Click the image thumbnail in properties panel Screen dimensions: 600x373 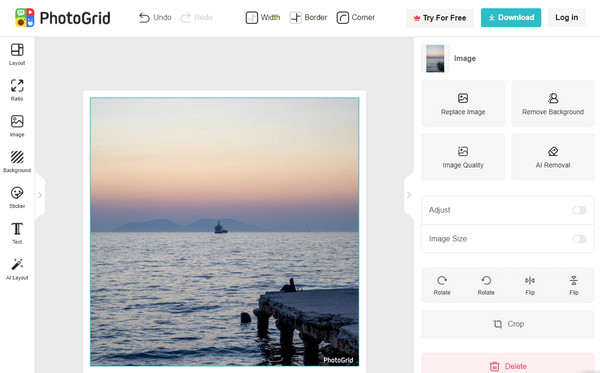point(435,59)
